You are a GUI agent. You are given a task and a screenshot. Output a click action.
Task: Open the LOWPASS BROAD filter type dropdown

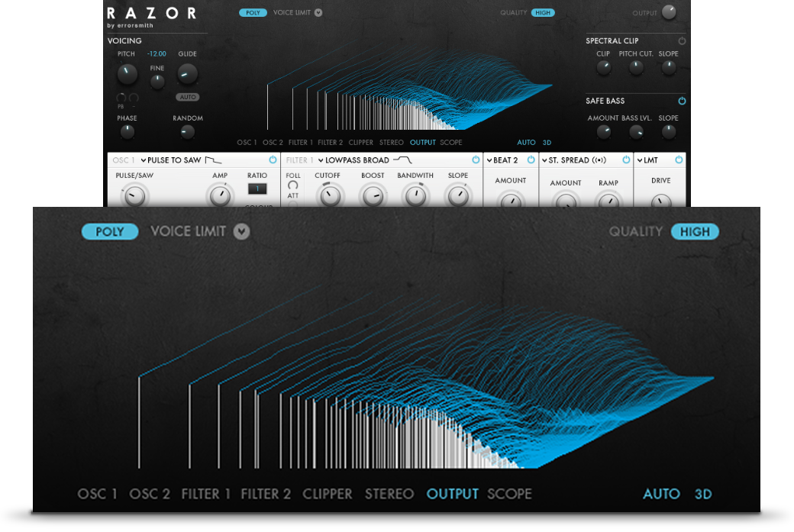[354, 160]
